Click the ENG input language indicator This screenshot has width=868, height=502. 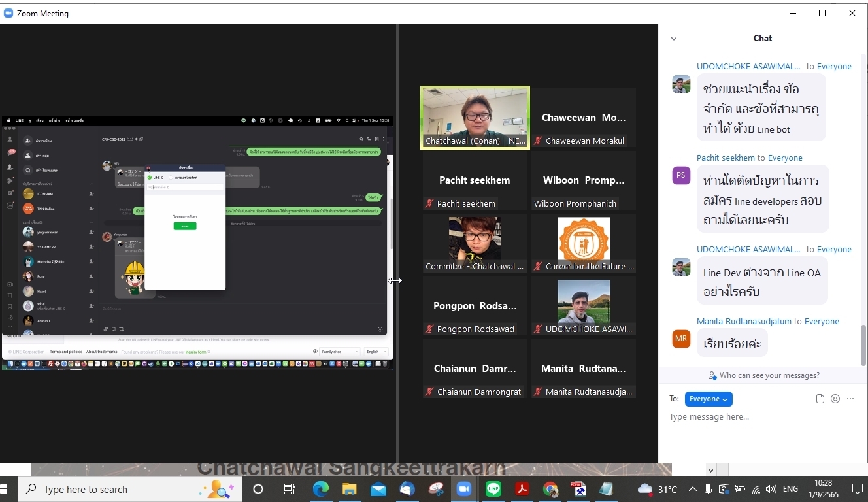tap(790, 489)
